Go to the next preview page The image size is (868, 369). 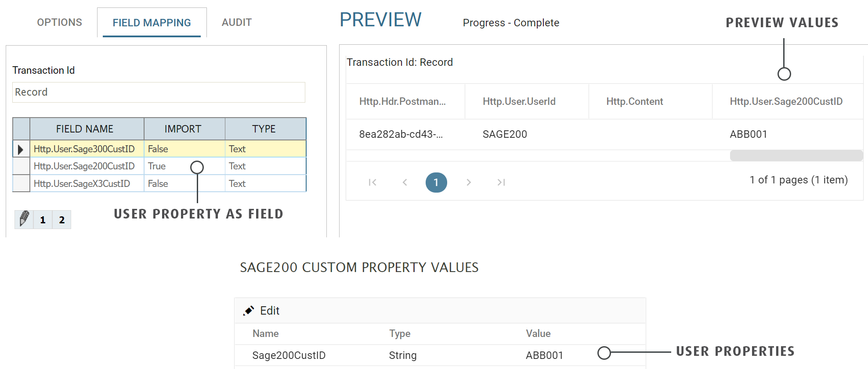pos(468,182)
